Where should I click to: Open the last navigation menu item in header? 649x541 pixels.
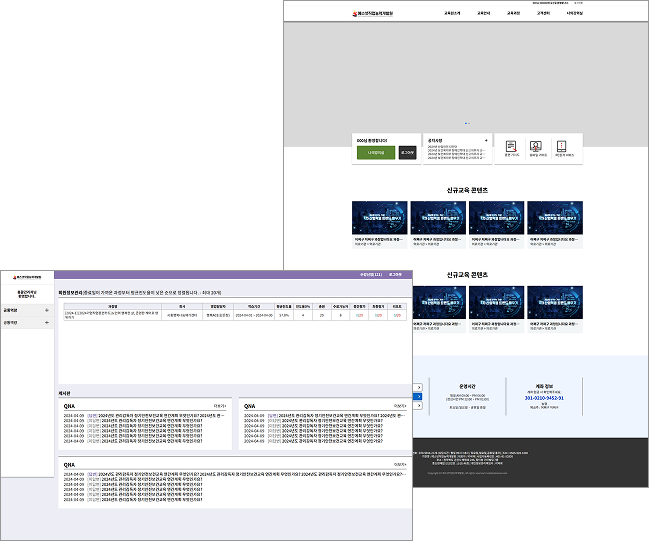[574, 13]
